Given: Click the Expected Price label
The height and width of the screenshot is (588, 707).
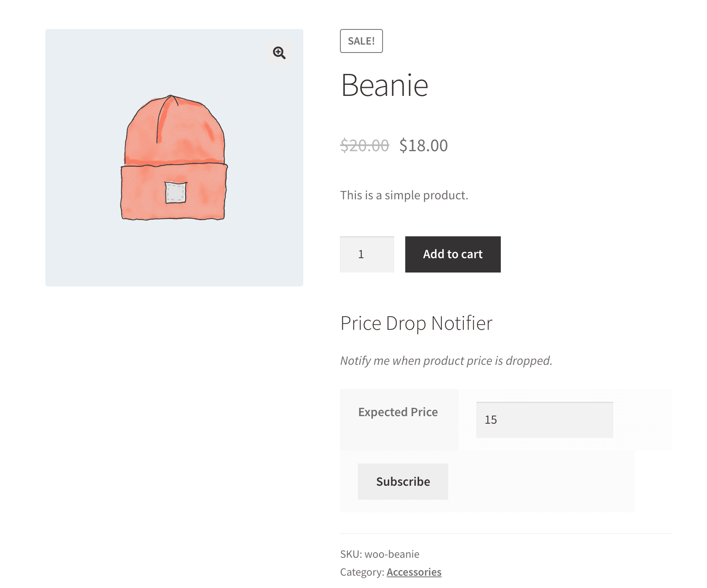Looking at the screenshot, I should pos(398,412).
